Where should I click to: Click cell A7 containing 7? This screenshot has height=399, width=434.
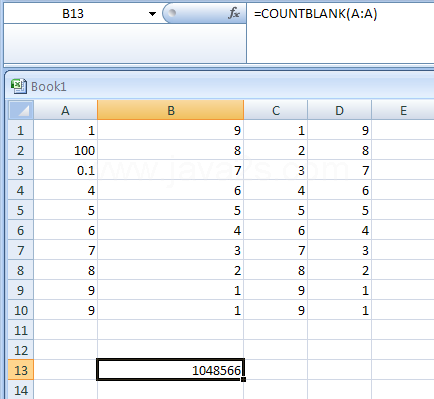pos(66,250)
